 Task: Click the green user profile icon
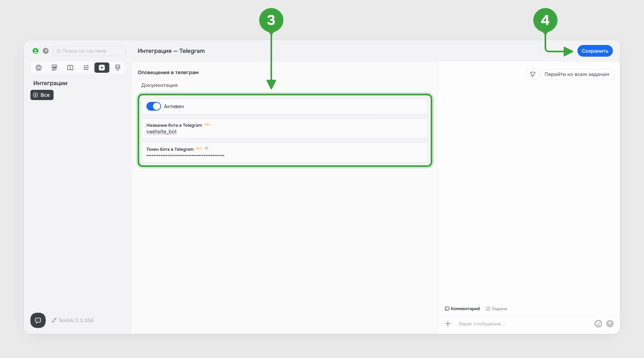point(35,51)
